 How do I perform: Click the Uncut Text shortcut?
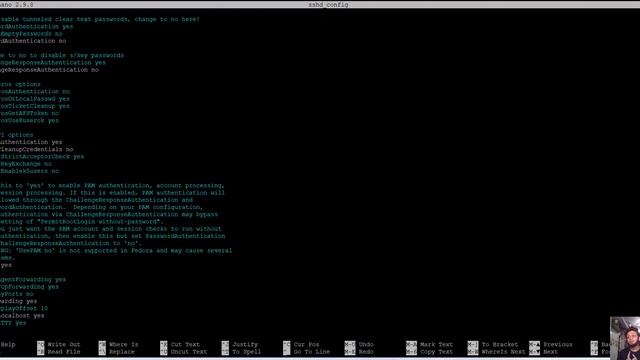[x=184, y=352]
